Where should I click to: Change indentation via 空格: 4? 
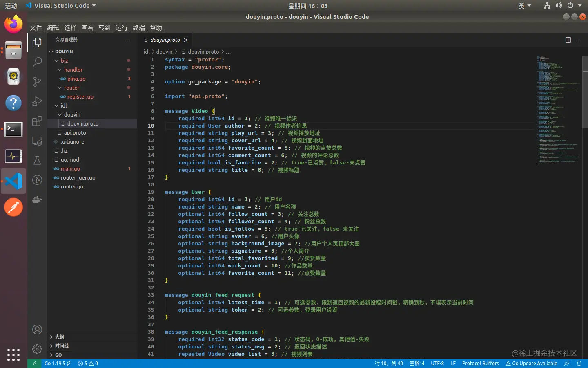coord(417,363)
